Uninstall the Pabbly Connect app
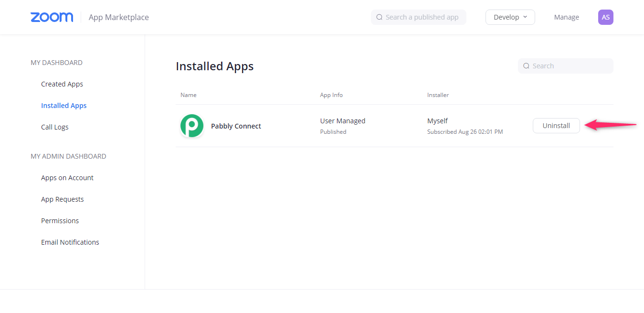This screenshot has height=313, width=644. [556, 126]
